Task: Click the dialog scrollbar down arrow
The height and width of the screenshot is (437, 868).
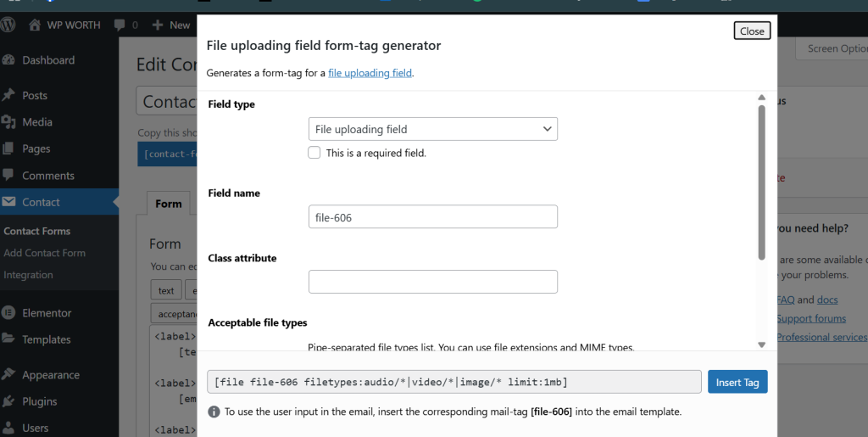Action: pos(762,345)
